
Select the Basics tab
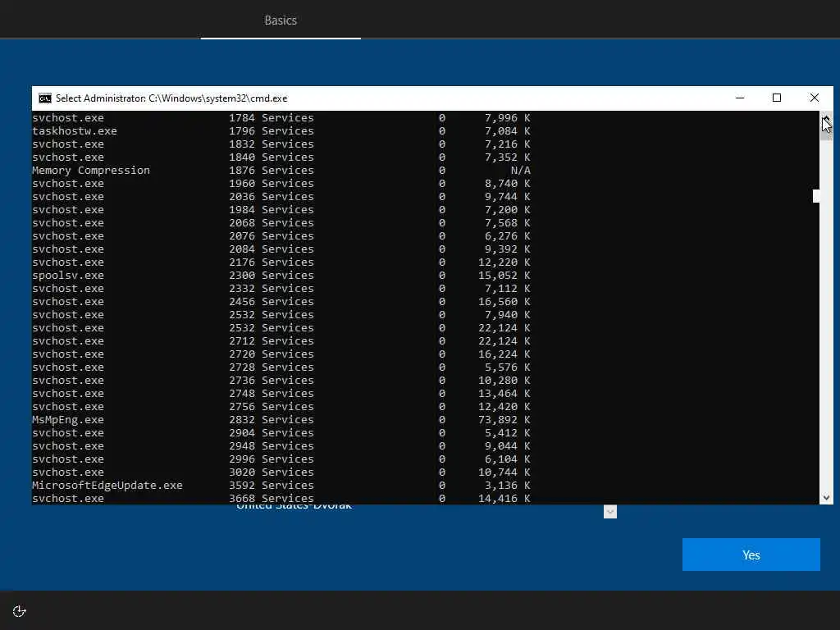pos(281,21)
